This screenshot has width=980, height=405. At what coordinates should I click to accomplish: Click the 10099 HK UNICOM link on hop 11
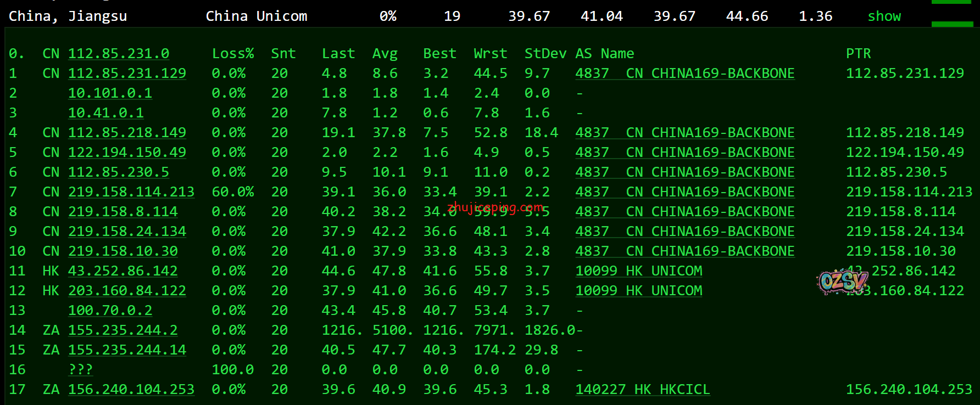point(638,271)
